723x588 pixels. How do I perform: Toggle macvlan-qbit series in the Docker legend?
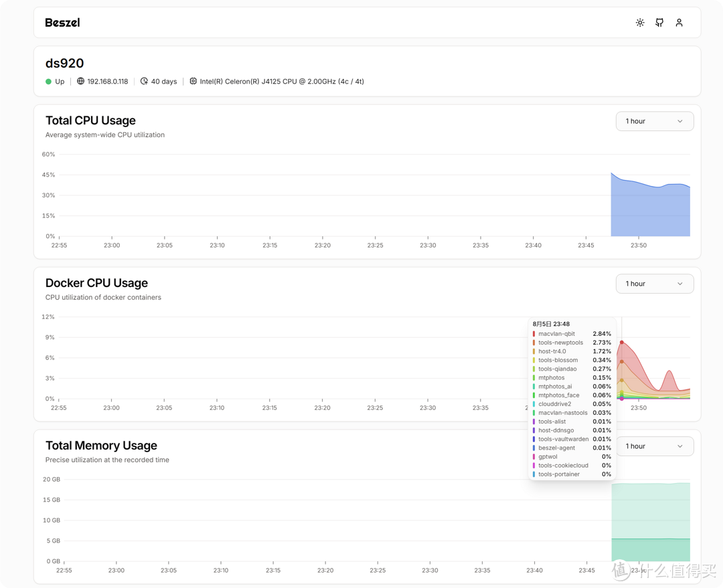coord(556,333)
